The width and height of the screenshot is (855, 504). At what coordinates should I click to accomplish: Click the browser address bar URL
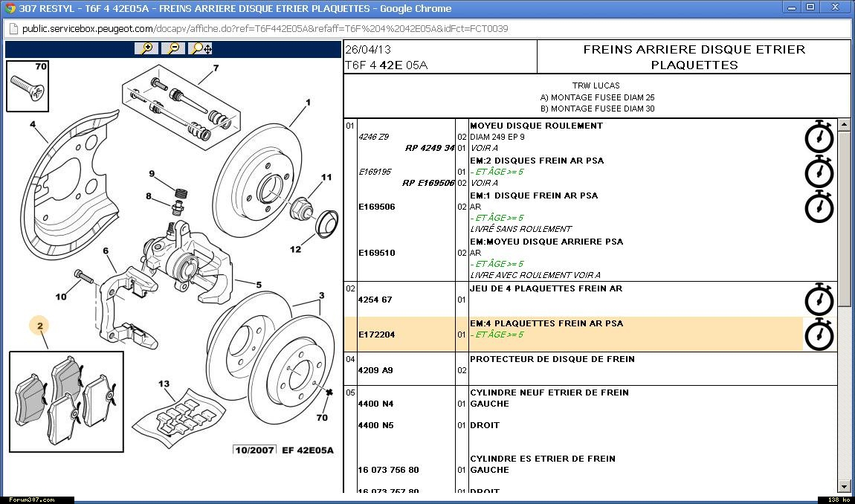click(265, 29)
